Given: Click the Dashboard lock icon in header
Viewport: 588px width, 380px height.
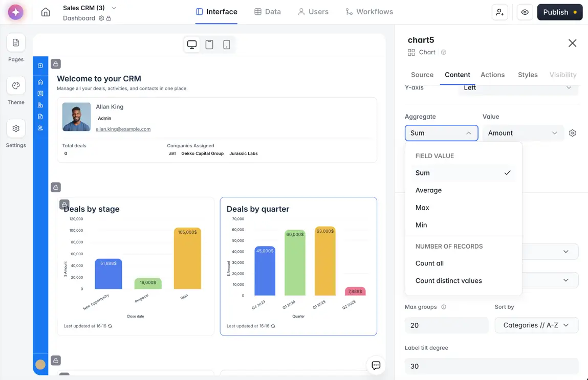Looking at the screenshot, I should [x=109, y=18].
